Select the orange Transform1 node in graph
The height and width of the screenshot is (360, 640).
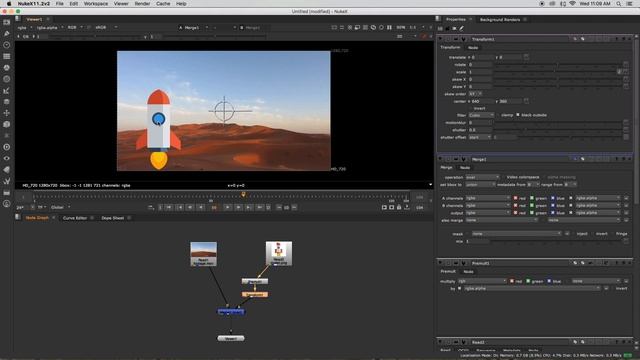click(x=255, y=294)
